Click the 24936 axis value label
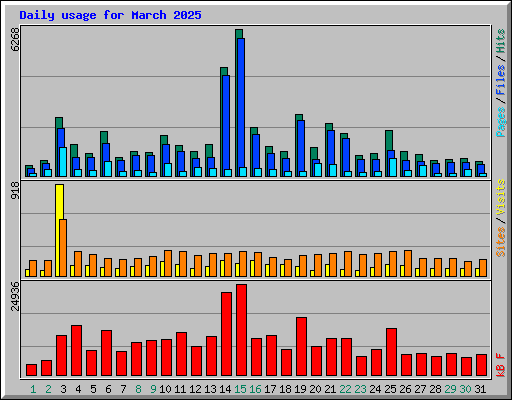Viewport: 512px width, 400px height. click(15, 296)
